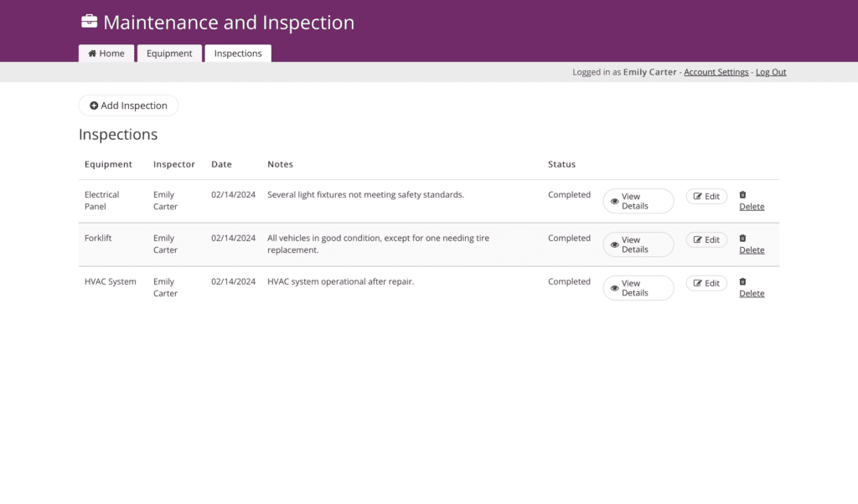The width and height of the screenshot is (858, 504).
Task: Click the Maintenance and Inspection title
Action: click(x=229, y=23)
